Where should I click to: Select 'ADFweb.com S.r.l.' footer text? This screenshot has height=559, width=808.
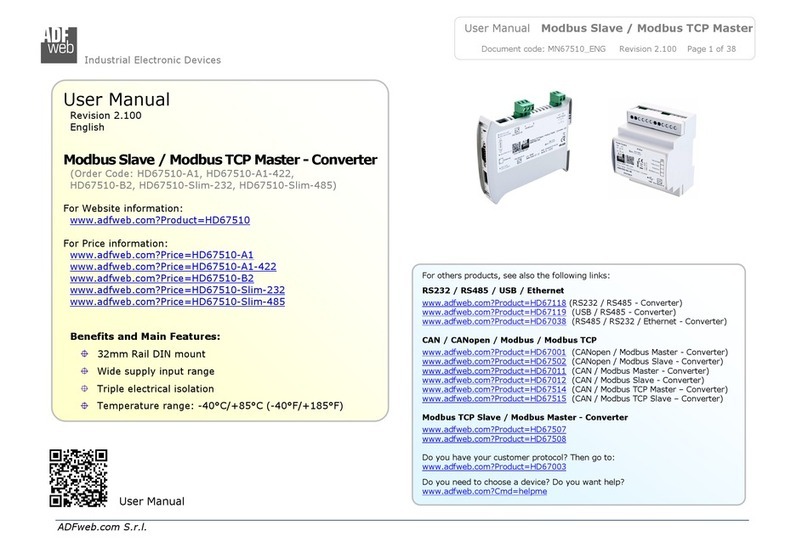[102, 527]
